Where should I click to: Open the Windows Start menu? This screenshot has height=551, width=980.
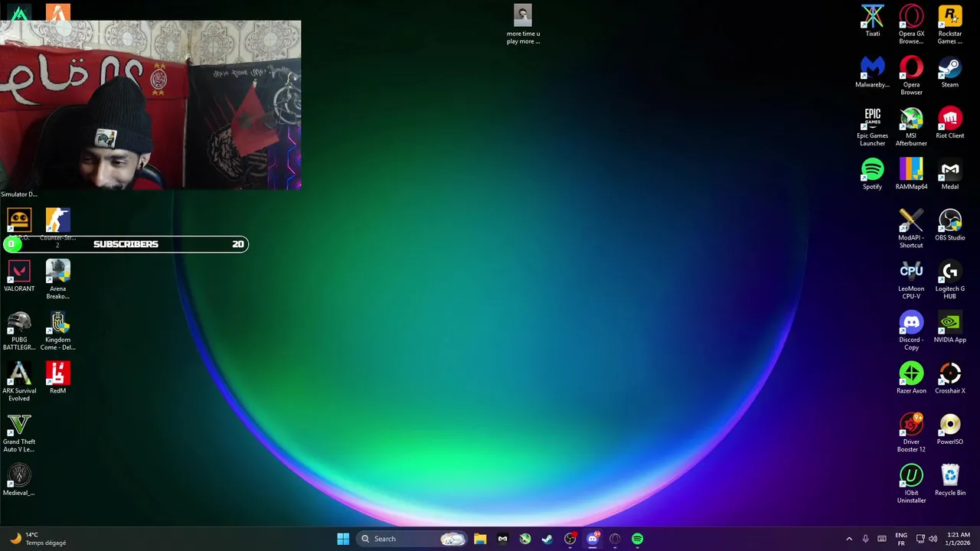[343, 539]
